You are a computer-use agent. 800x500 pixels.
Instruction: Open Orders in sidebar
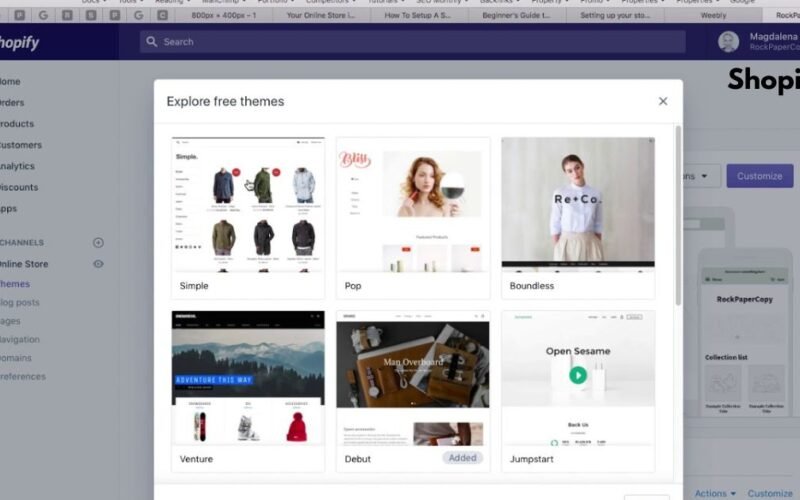click(x=12, y=103)
